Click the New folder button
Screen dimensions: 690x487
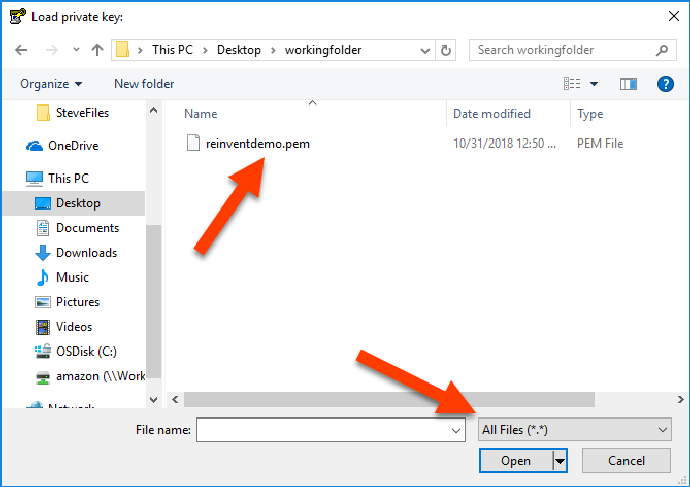click(x=144, y=84)
